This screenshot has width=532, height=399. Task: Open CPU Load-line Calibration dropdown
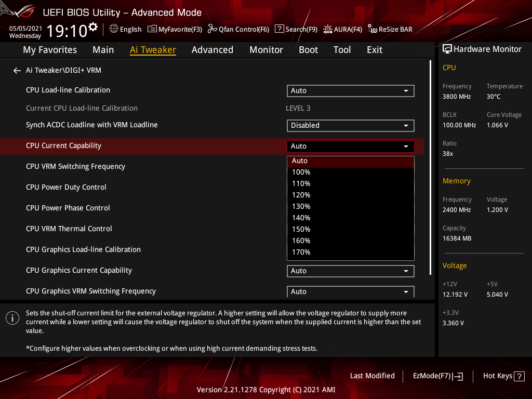click(351, 90)
